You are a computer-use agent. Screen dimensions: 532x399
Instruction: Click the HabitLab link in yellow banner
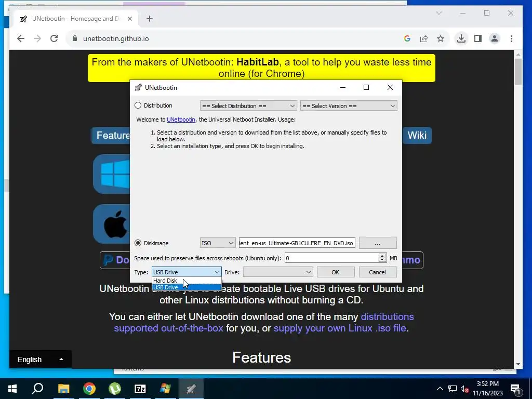point(258,62)
